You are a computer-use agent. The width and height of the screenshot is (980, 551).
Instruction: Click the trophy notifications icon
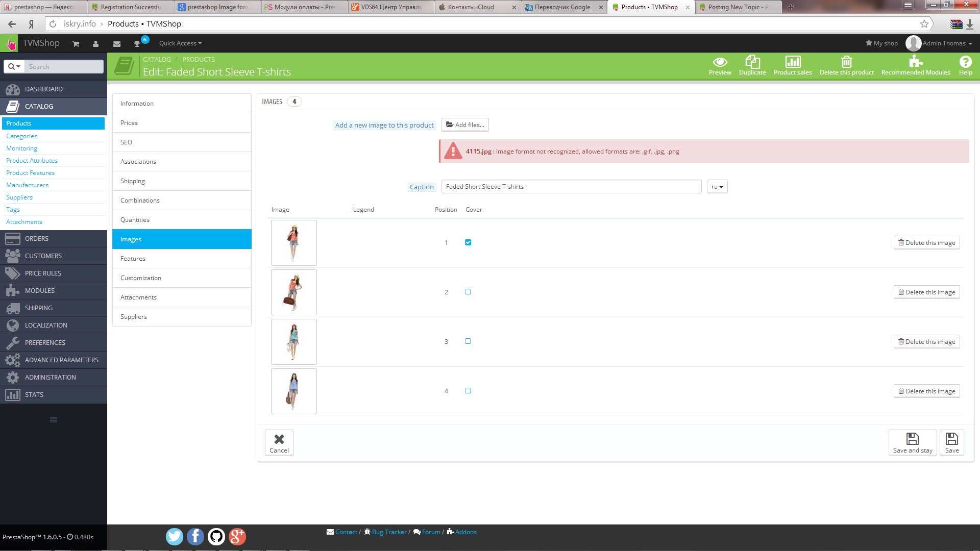point(137,44)
